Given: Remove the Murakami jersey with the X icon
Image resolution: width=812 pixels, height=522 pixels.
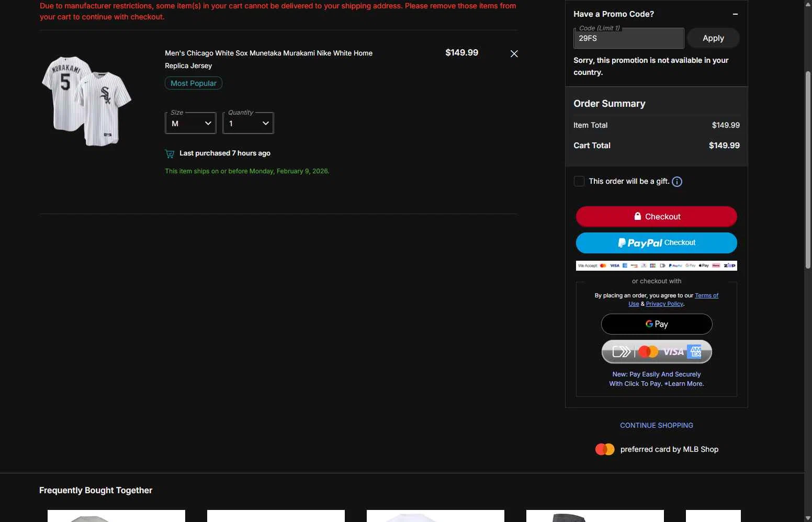Looking at the screenshot, I should [514, 54].
